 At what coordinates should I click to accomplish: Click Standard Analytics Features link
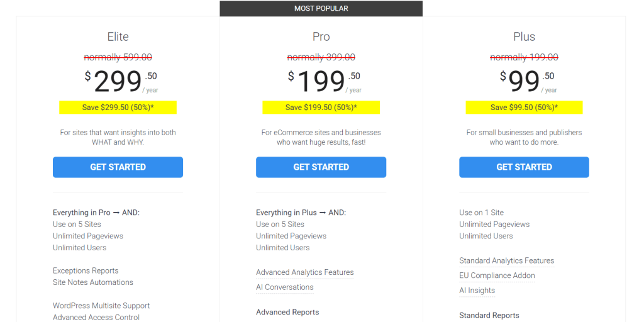(506, 260)
